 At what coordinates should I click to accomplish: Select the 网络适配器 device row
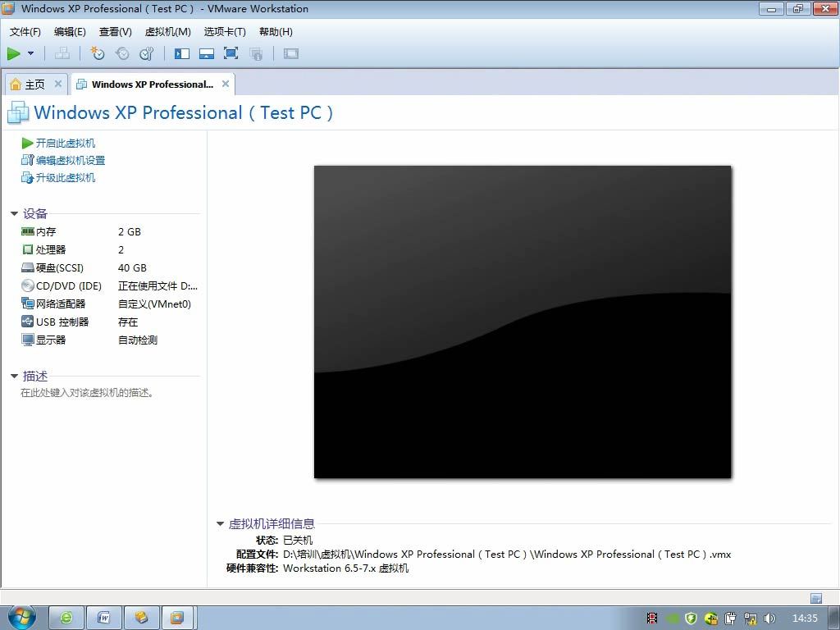109,304
